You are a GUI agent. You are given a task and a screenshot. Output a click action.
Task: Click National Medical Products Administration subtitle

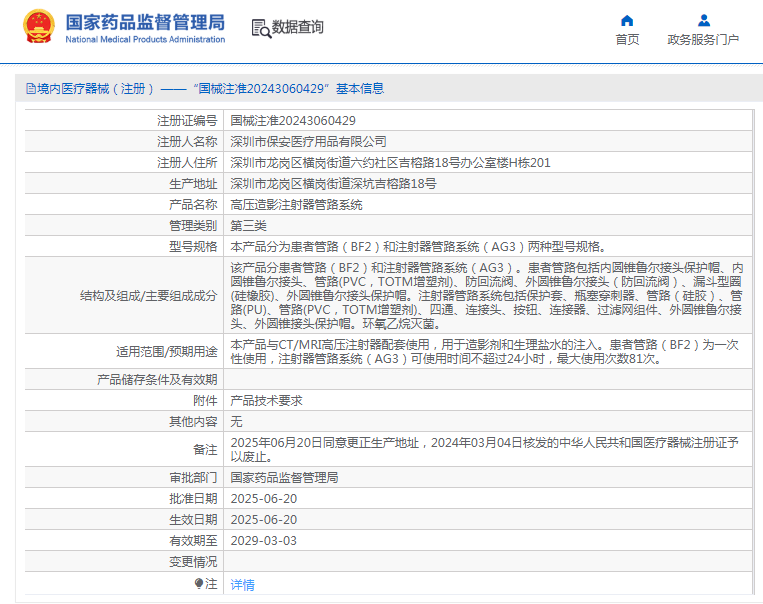145,39
